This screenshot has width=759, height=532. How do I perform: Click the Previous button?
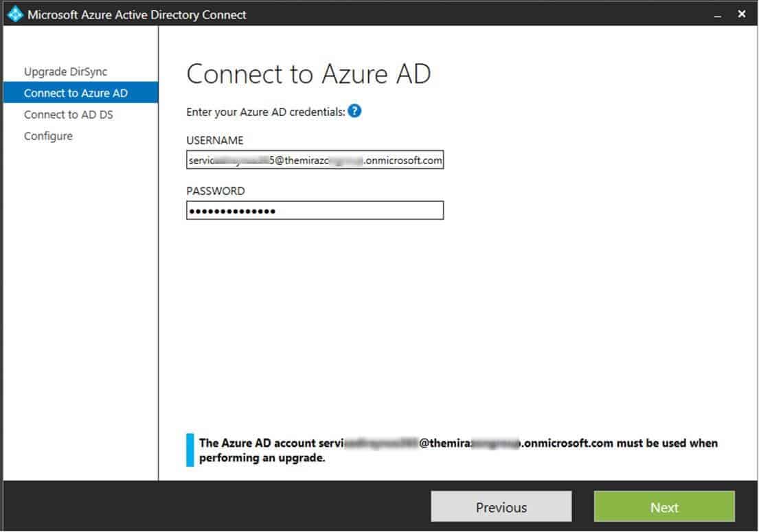tap(501, 507)
